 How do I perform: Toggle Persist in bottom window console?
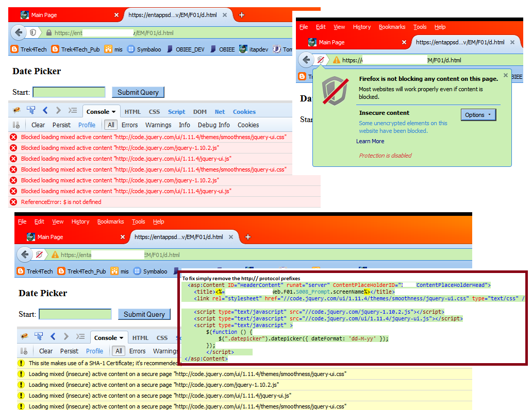click(69, 351)
